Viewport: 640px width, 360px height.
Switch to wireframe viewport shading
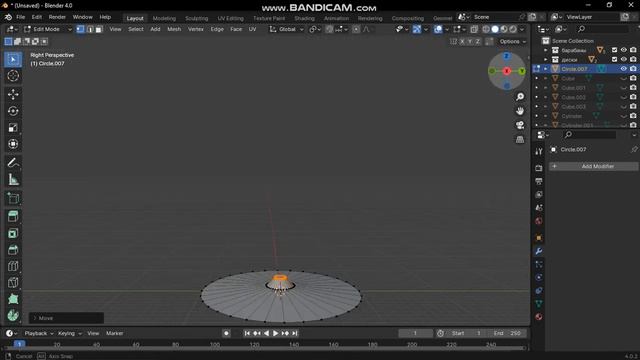coord(486,29)
